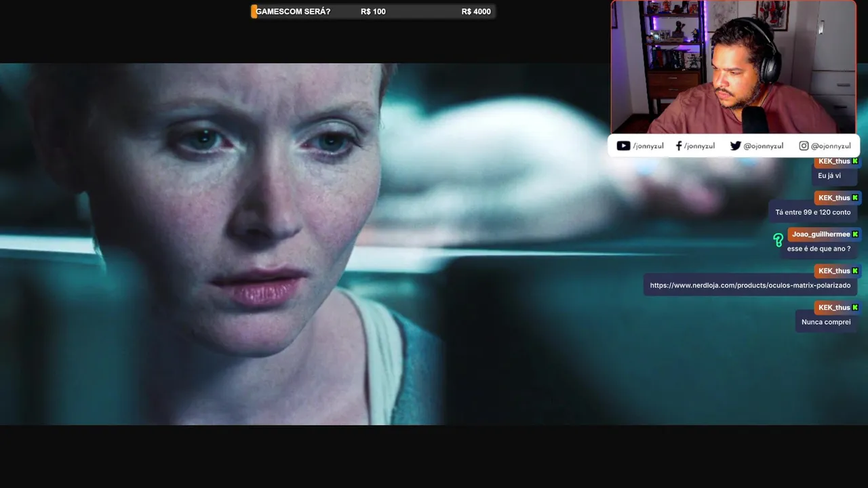868x488 pixels.
Task: Click KEK_thus name above 'Tá entre 99' message
Action: [834, 198]
